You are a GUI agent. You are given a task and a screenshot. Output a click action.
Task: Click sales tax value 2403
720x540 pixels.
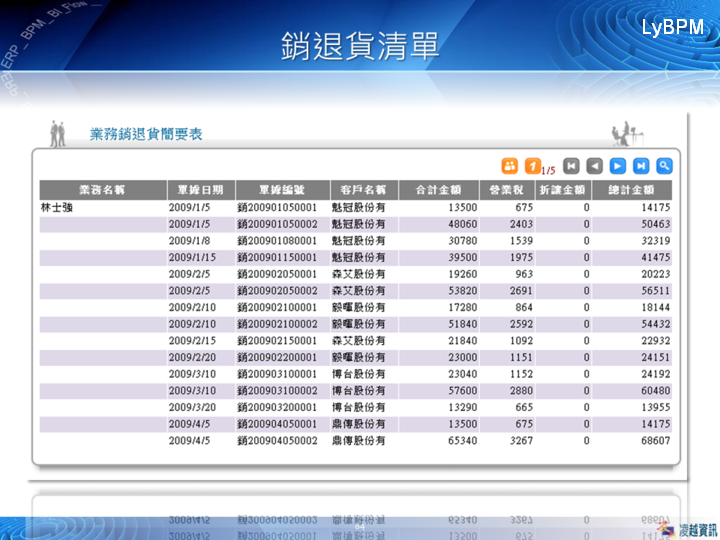tap(521, 224)
